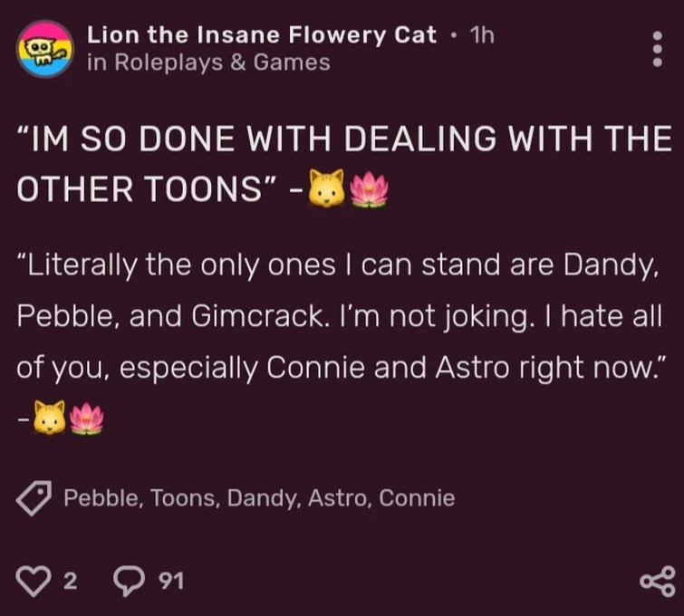684x616 pixels.
Task: Click the tag label icon
Action: [34, 498]
